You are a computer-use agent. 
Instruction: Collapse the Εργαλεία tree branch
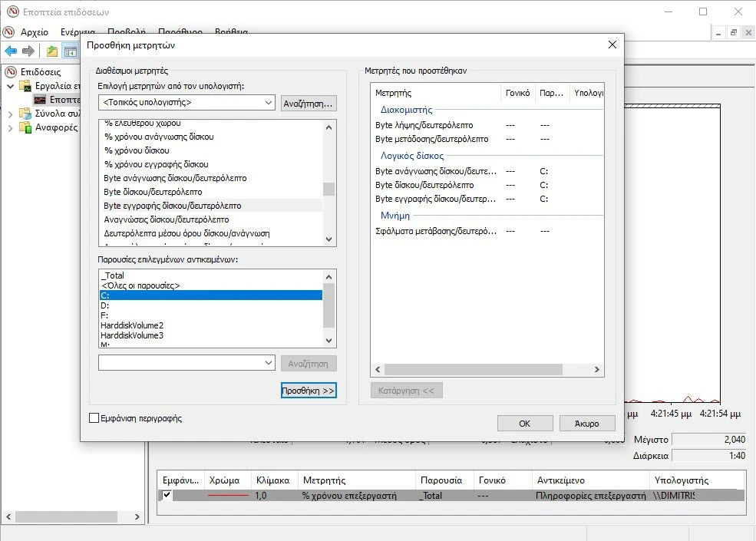coord(9,85)
